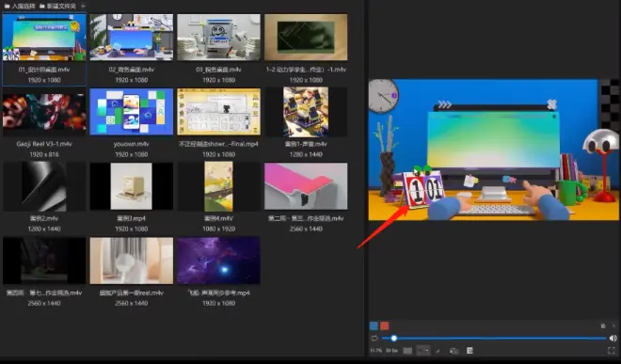621x364 pixels.
Task: Click the file name starting with 01_
Action: tap(44, 70)
